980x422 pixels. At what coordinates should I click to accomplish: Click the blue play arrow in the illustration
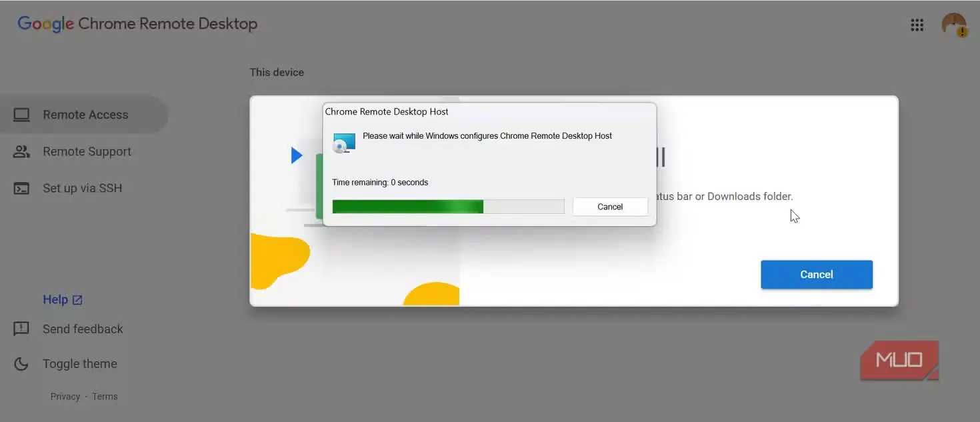pos(297,156)
